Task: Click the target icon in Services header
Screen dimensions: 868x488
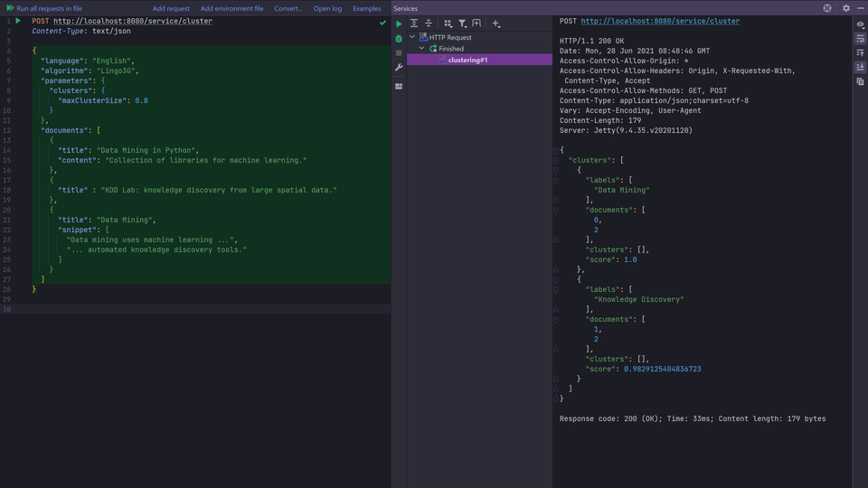Action: 827,8
